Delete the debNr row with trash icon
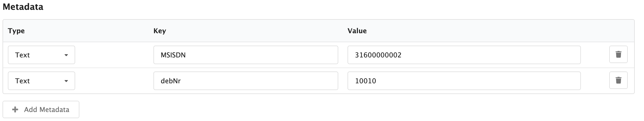The image size is (644, 121). [x=618, y=80]
